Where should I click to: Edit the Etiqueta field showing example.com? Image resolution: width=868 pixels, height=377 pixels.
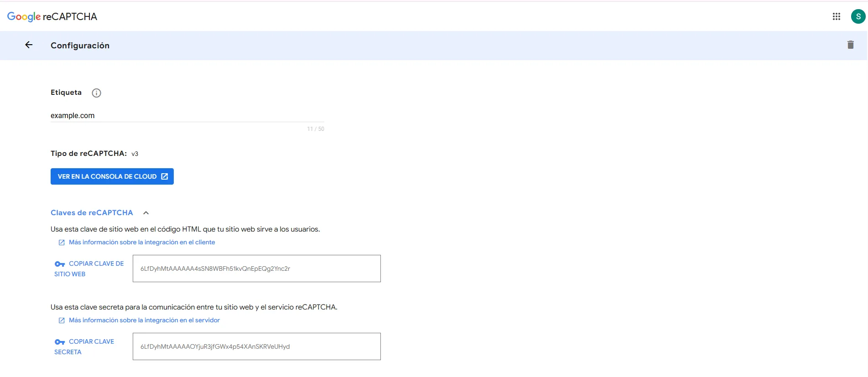point(187,116)
